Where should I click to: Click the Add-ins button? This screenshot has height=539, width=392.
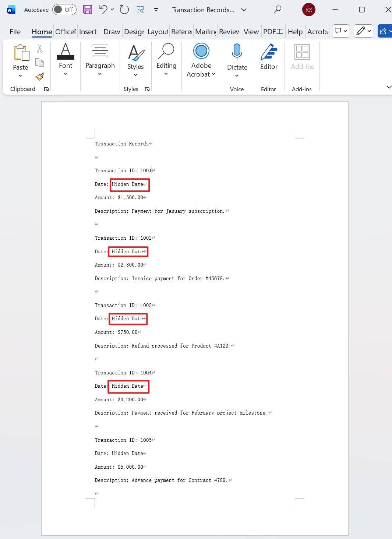(x=302, y=57)
